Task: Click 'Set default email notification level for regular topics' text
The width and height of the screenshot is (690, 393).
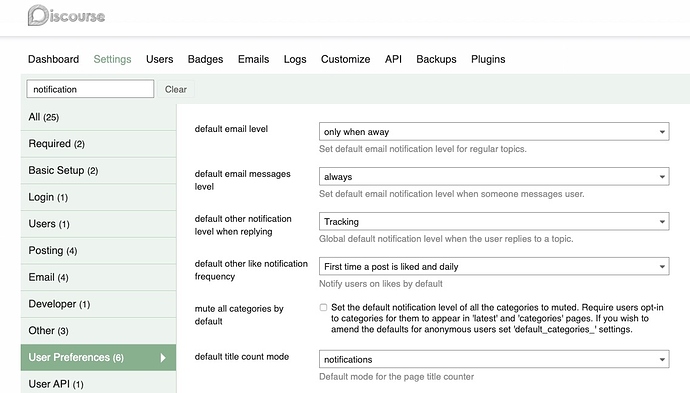Action: (422, 149)
